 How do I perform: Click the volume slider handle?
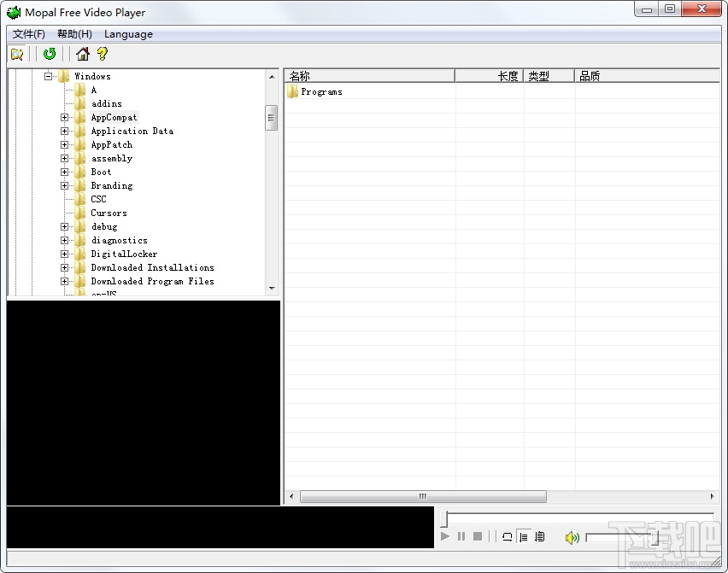click(656, 538)
